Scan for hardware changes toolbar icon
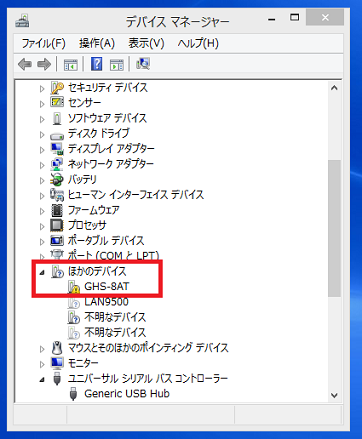The width and height of the screenshot is (362, 439). click(x=143, y=64)
